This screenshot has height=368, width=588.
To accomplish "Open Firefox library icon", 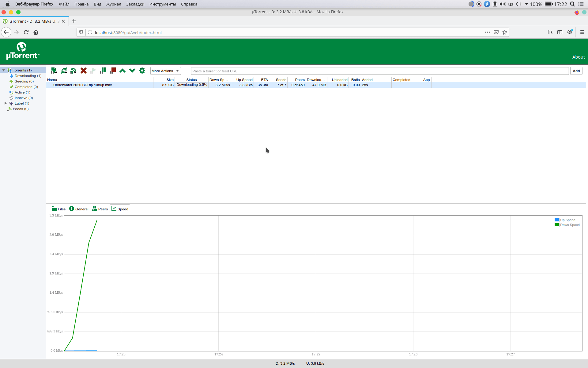I will click(x=550, y=32).
